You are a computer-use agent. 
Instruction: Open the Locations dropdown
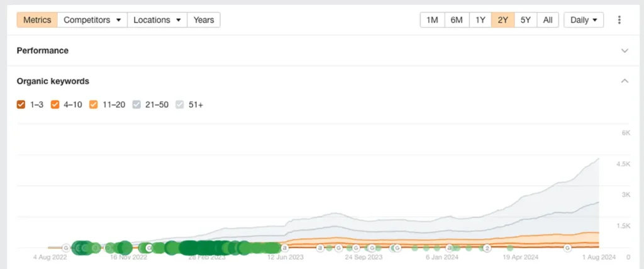(x=157, y=20)
